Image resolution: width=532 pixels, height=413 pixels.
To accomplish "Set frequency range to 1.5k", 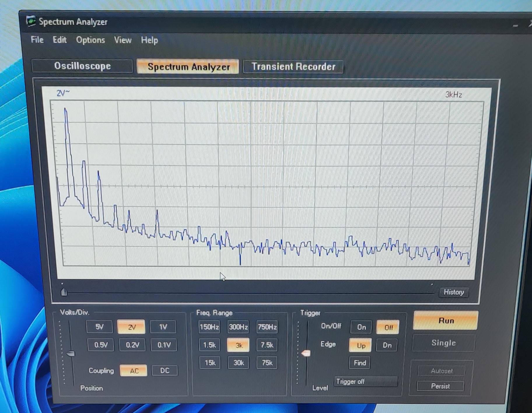I will click(210, 345).
